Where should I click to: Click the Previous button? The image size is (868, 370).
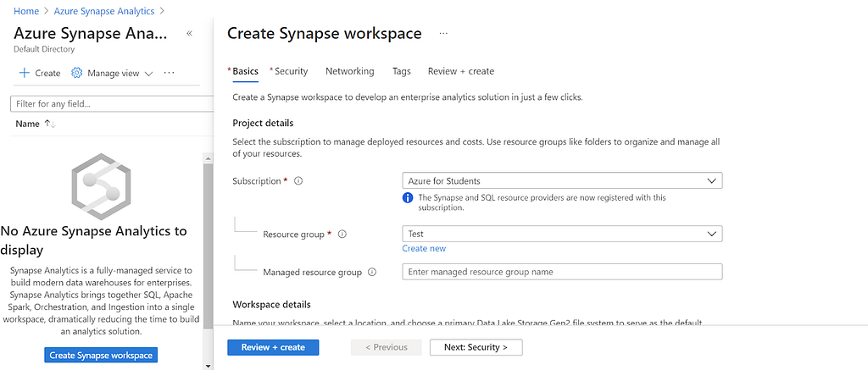point(387,347)
